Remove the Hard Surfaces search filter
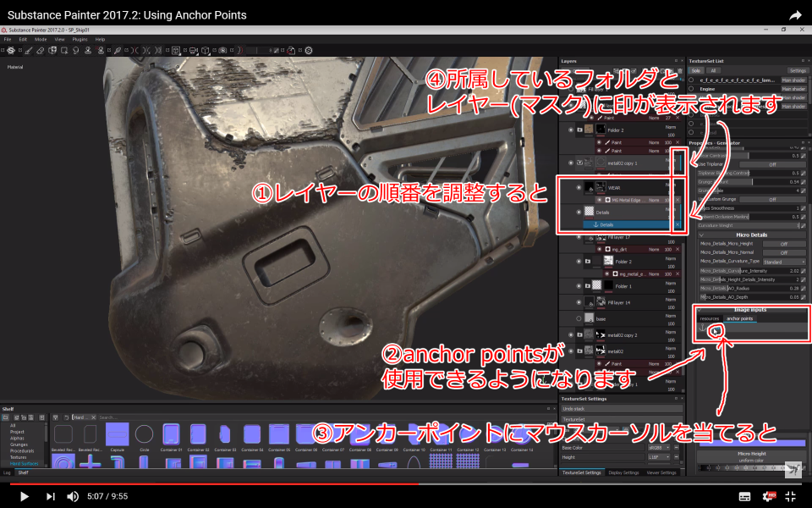The width and height of the screenshot is (812, 508). (93, 417)
